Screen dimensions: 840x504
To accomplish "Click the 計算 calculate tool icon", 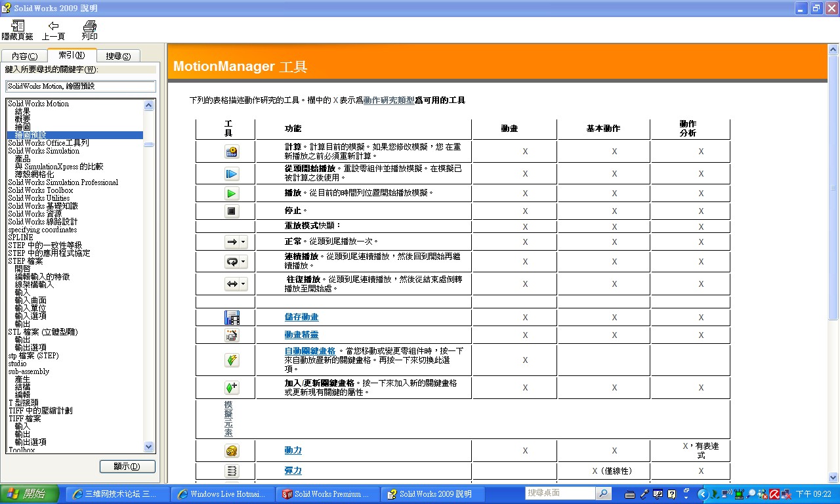I will pos(231,152).
